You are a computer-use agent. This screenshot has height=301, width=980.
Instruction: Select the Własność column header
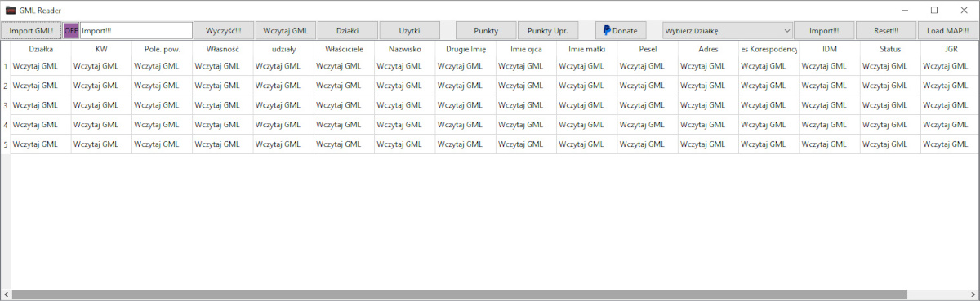point(222,49)
